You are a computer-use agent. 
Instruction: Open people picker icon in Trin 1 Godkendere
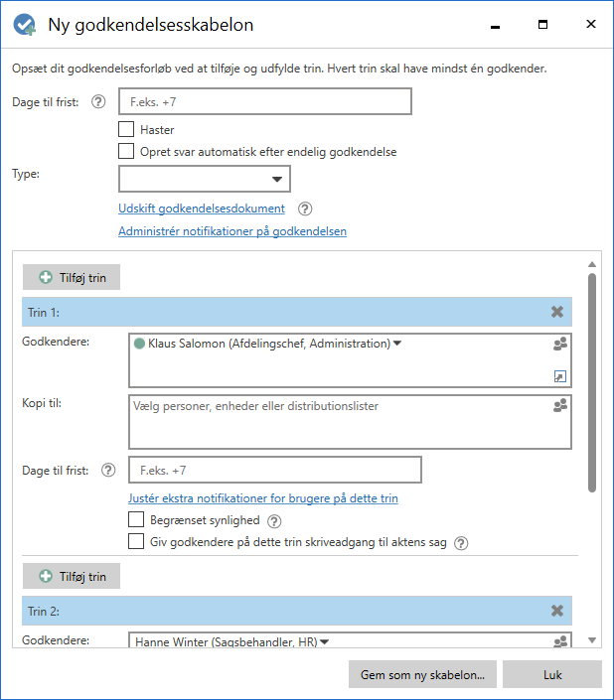coord(560,344)
